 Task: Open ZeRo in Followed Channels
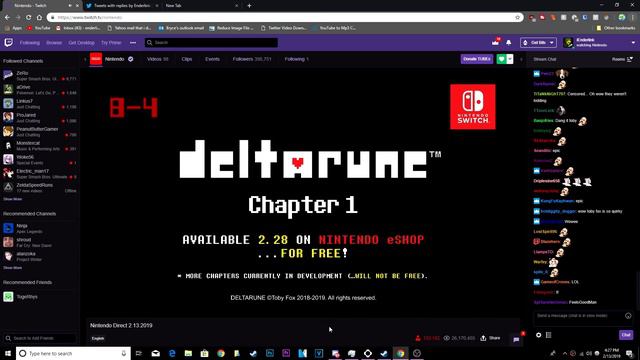click(40, 76)
